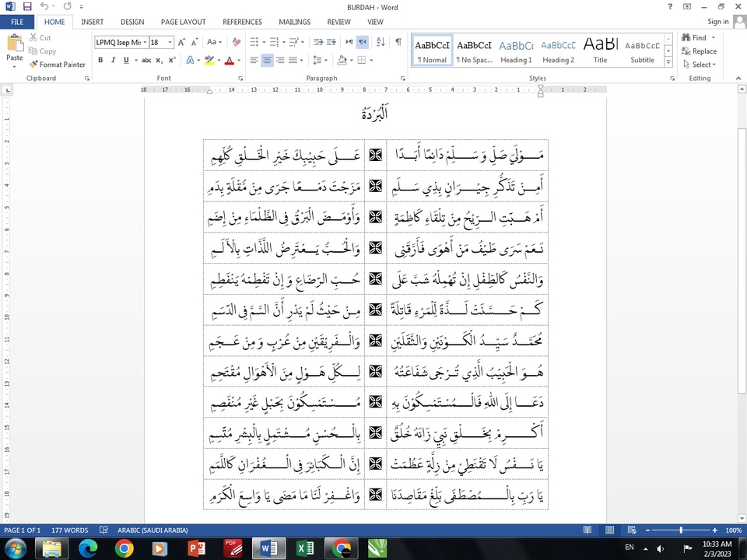Screen dimensions: 747x560
Task: Toggle Bold formatting
Action: pos(100,60)
